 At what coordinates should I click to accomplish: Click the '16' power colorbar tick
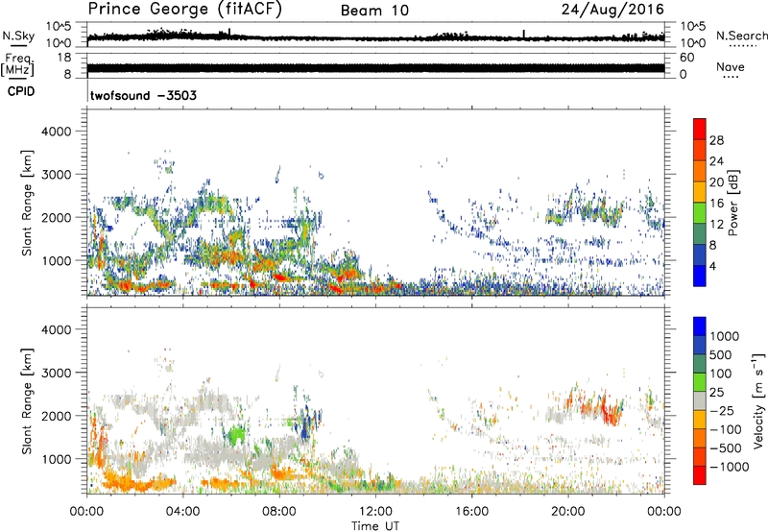pyautogui.click(x=716, y=204)
